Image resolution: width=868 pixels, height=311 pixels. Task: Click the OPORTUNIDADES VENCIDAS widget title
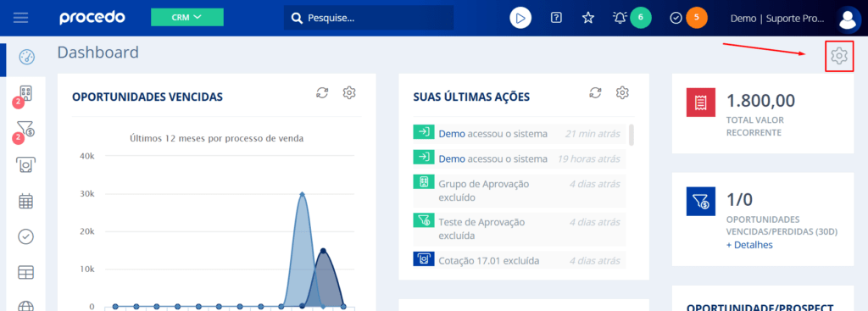pos(147,97)
